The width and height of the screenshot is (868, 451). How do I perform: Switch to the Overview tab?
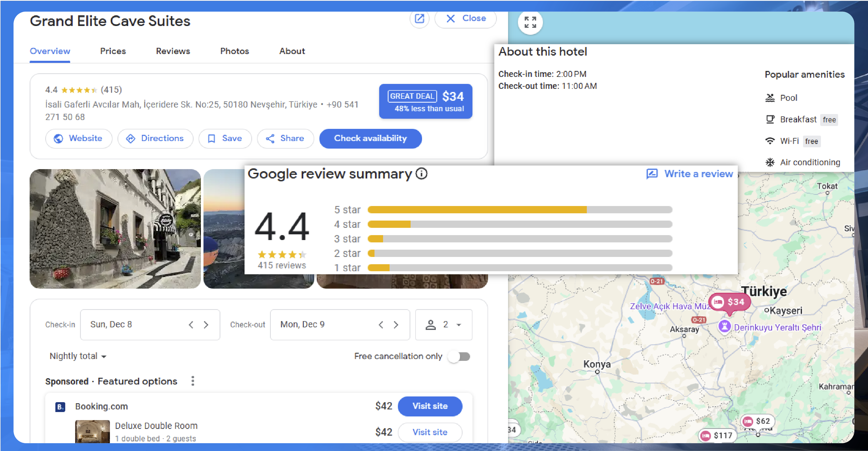[x=50, y=51]
